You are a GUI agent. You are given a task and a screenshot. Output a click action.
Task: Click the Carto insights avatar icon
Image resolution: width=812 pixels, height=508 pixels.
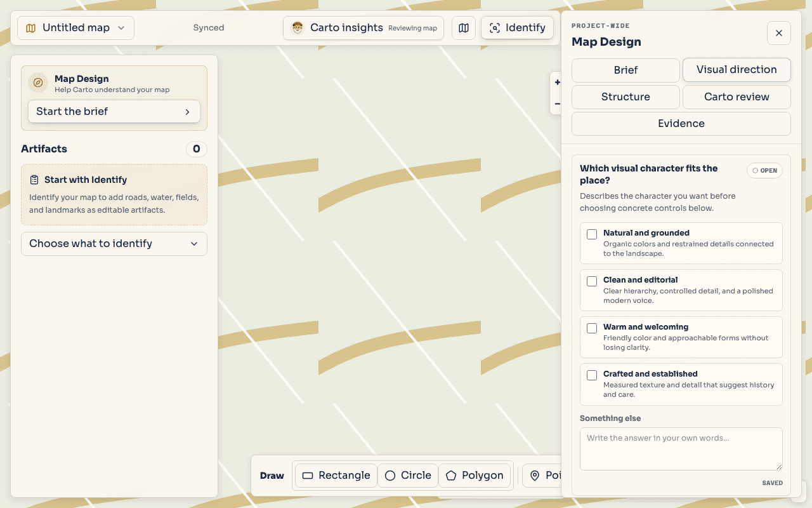(298, 28)
